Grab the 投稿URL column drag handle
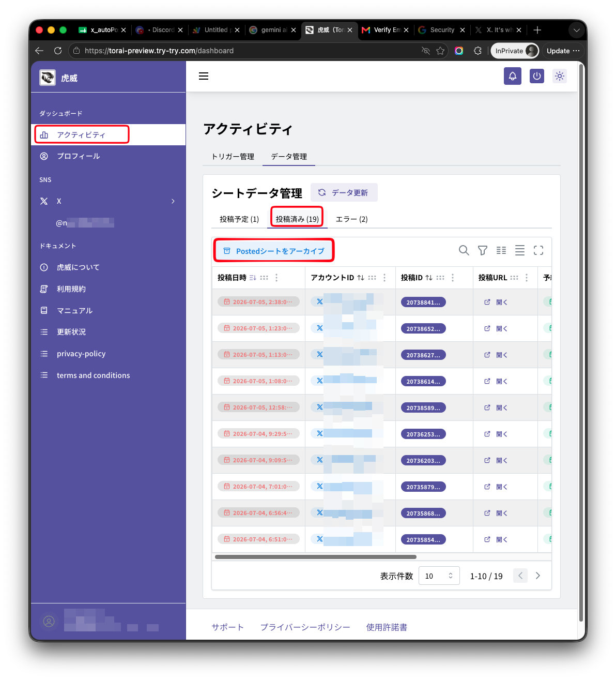616x680 pixels. [514, 278]
